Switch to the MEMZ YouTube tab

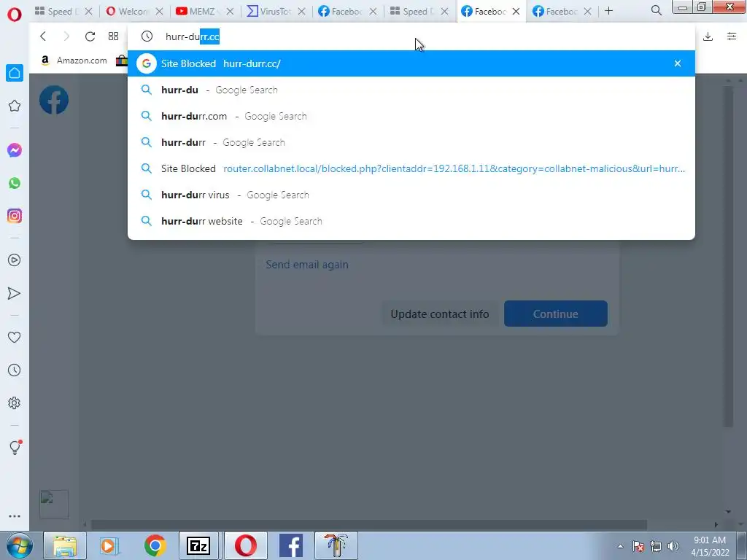[205, 11]
